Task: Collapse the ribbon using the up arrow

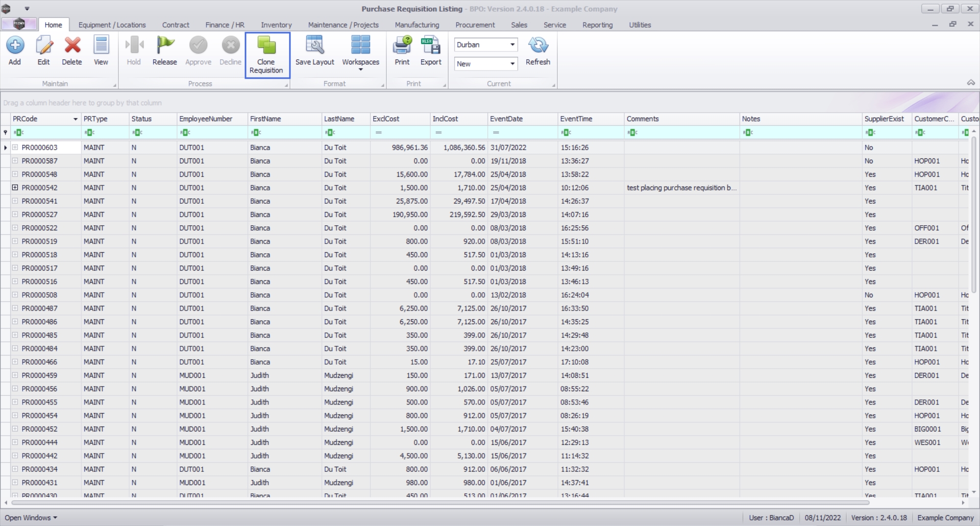Action: pos(971,83)
